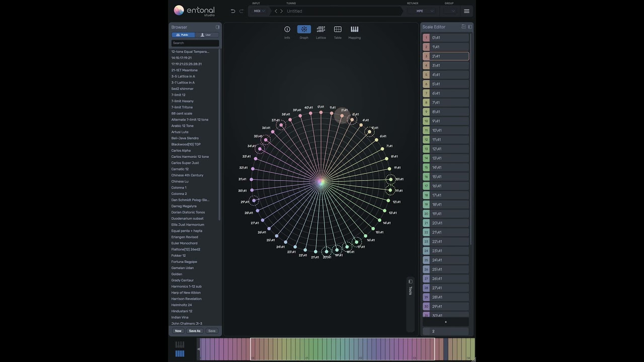This screenshot has width=644, height=362.
Task: Toggle the piano keyboard layout icon
Action: (180, 344)
